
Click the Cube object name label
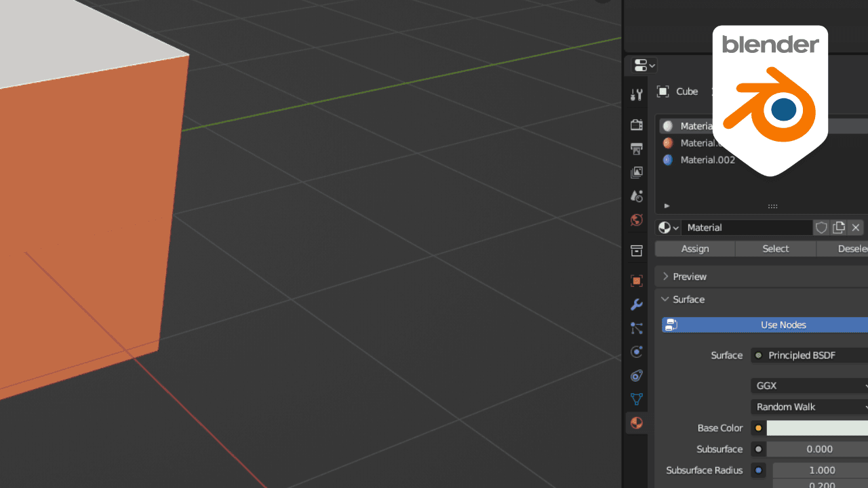coord(687,91)
